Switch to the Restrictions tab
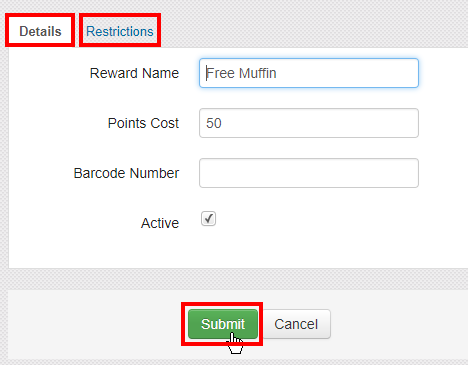Viewport: 468px width, 365px height. pyautogui.click(x=120, y=31)
